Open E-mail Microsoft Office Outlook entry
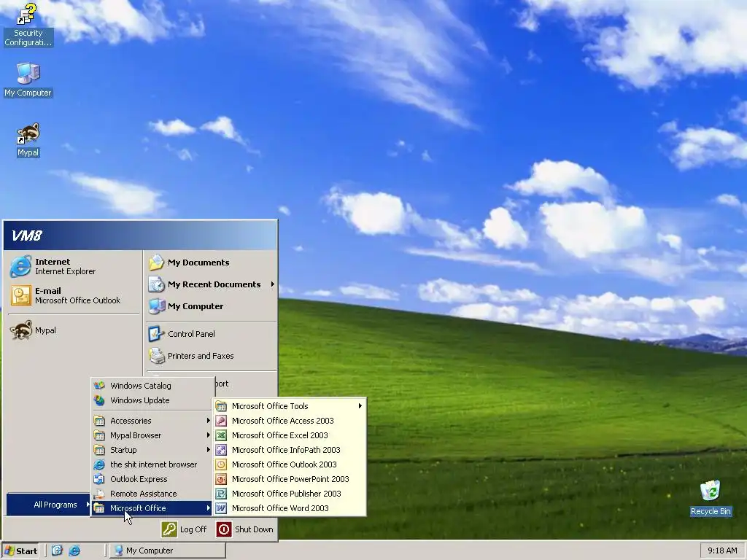The image size is (747, 560). pyautogui.click(x=74, y=295)
